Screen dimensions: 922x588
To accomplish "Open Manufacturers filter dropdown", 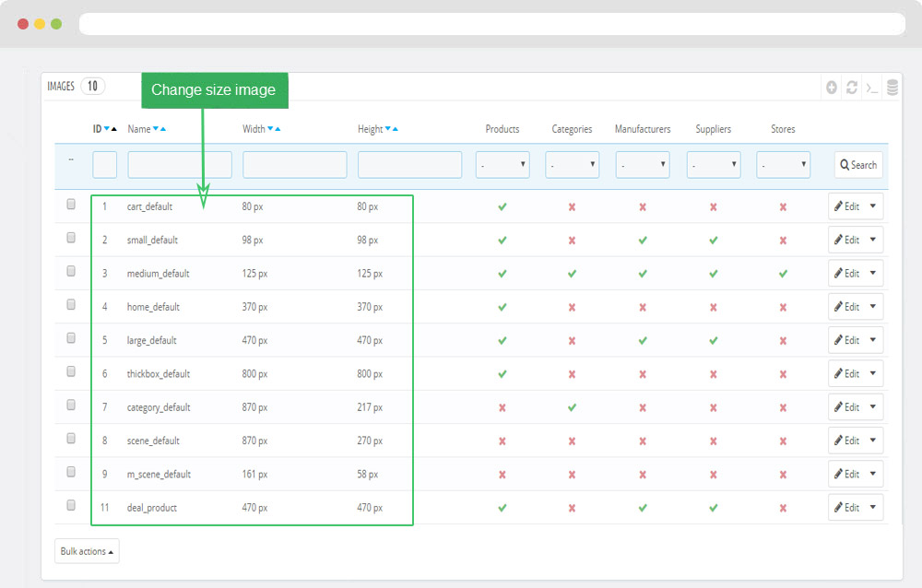I will [x=643, y=165].
